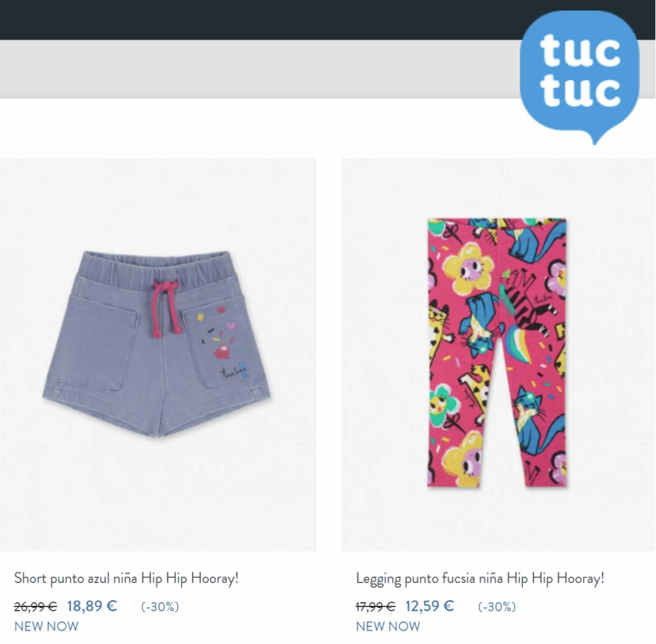
Task: Select NEW NOW label under the leggings
Action: pos(388,626)
